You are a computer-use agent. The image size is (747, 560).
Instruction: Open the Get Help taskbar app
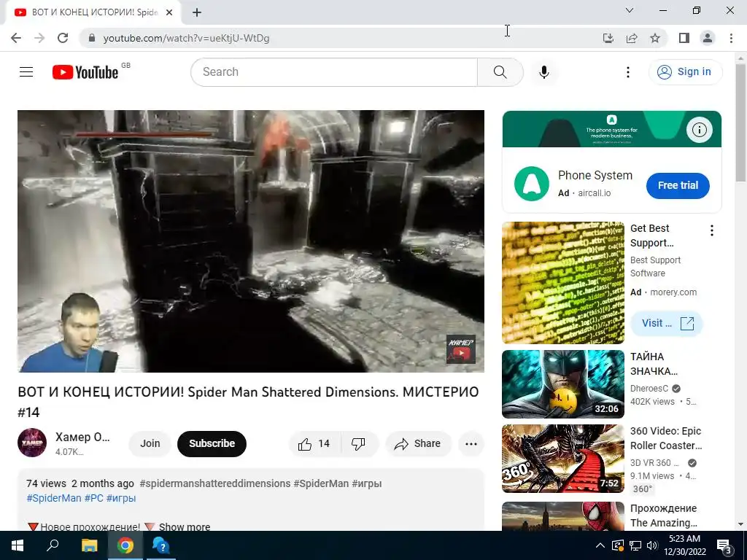(161, 545)
